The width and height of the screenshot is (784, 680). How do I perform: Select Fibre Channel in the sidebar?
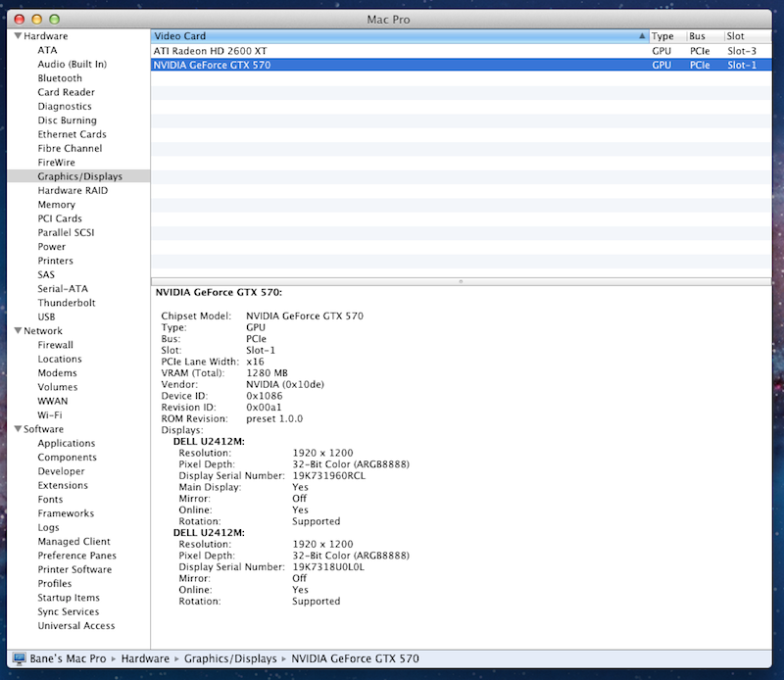[70, 148]
